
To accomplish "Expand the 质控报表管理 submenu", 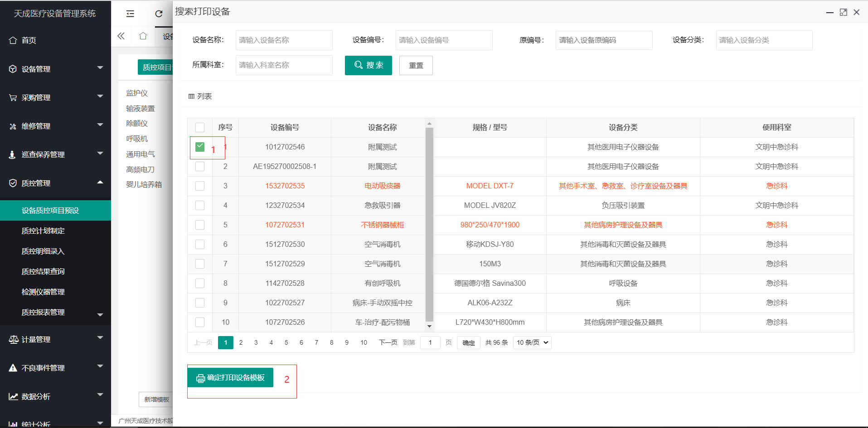I will [100, 315].
